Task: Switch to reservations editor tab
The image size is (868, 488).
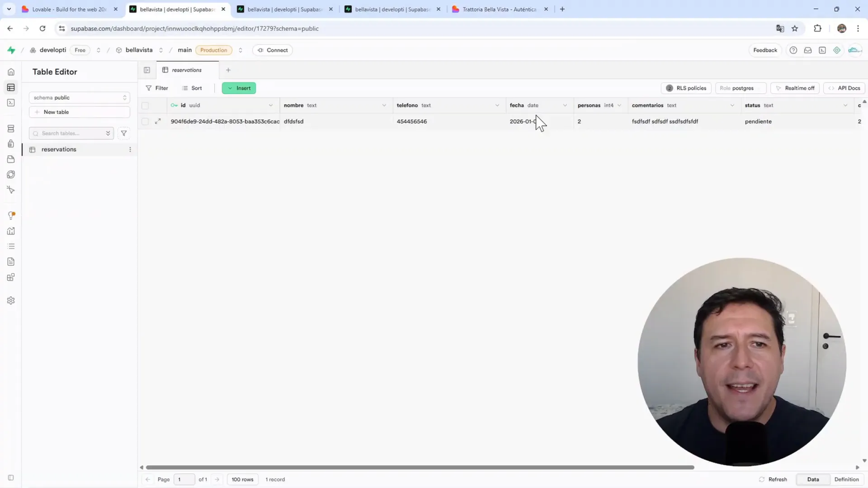Action: (x=188, y=70)
